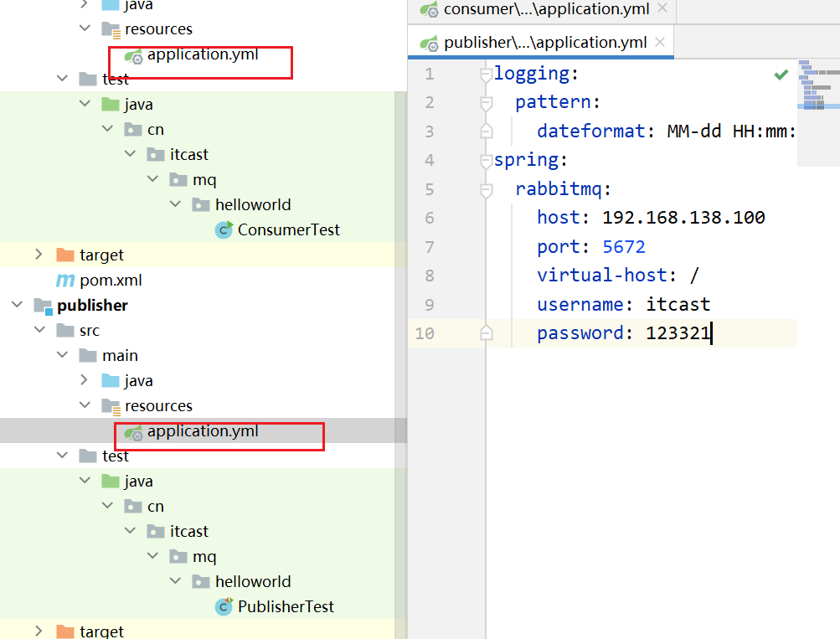Click the helloworld package icon above ConsumerTest
The height and width of the screenshot is (639, 840).
click(x=201, y=204)
